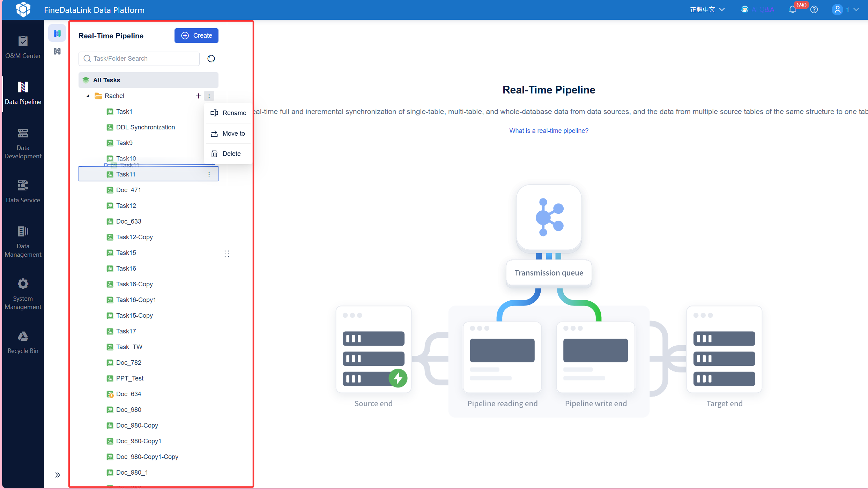Screen dimensions: 868x490
Task: Open the help question mark icon
Action: 814,10
